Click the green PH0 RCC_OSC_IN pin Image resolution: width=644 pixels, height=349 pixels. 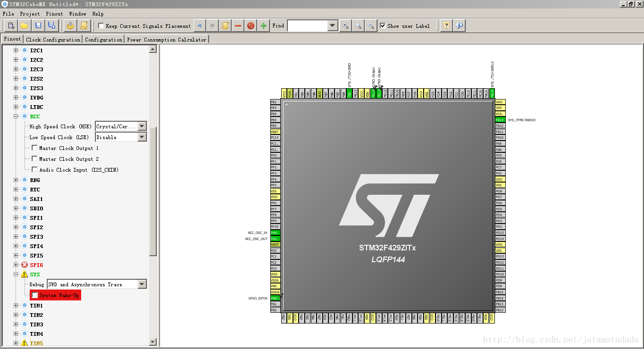click(x=275, y=233)
